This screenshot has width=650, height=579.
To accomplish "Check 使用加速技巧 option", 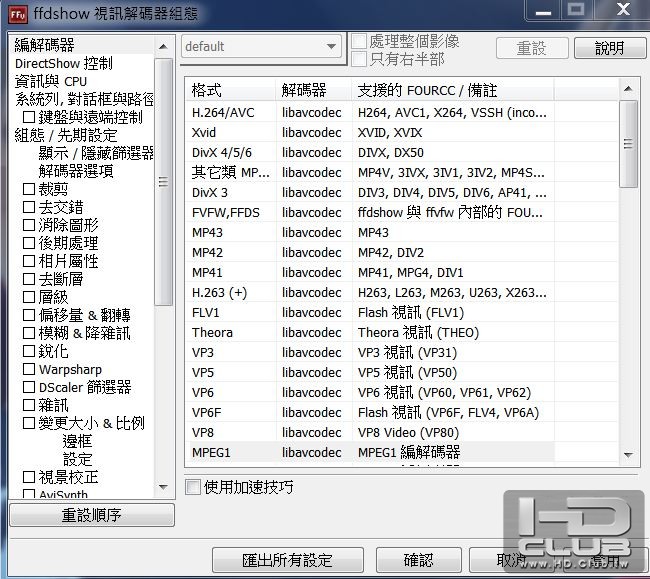I will click(193, 487).
